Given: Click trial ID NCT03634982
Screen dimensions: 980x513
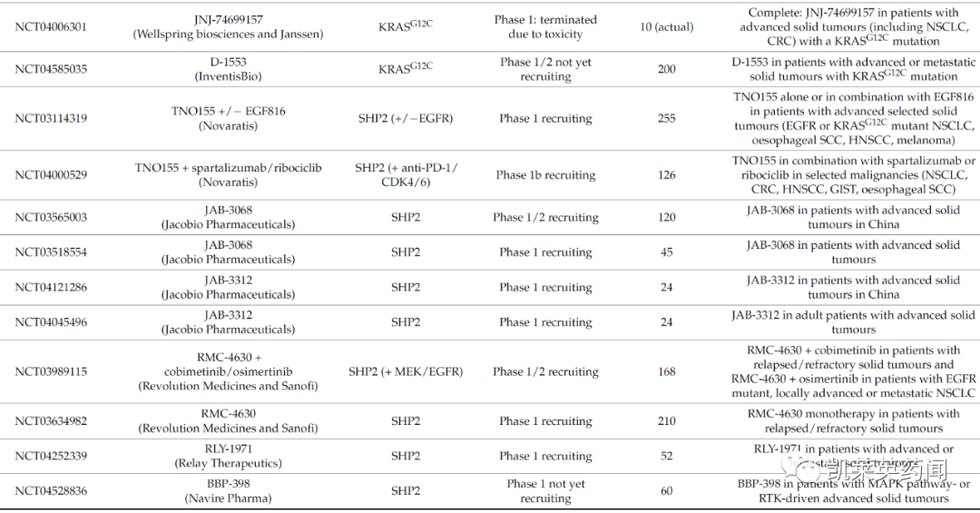Looking at the screenshot, I should tap(51, 421).
